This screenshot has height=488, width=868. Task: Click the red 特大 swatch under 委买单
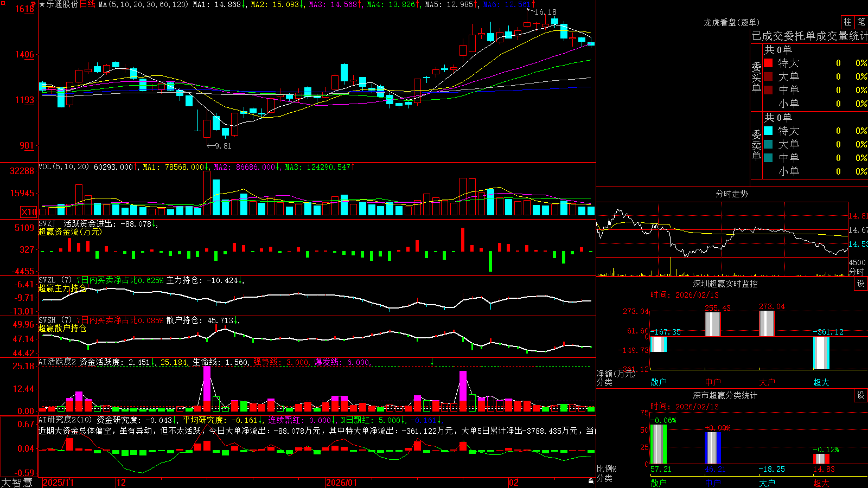coord(768,63)
